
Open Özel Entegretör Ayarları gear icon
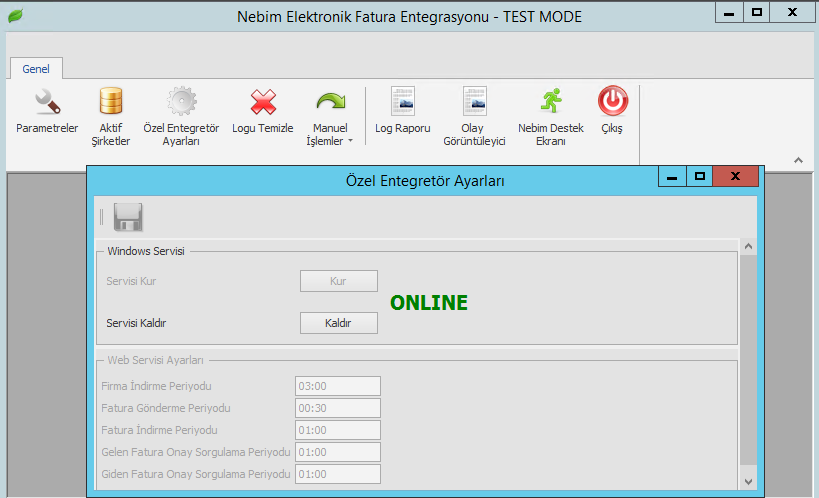[181, 102]
